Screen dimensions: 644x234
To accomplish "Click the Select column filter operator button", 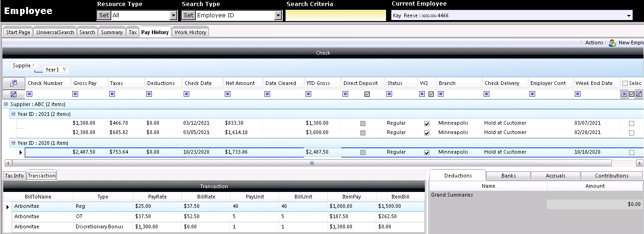I will tap(624, 94).
